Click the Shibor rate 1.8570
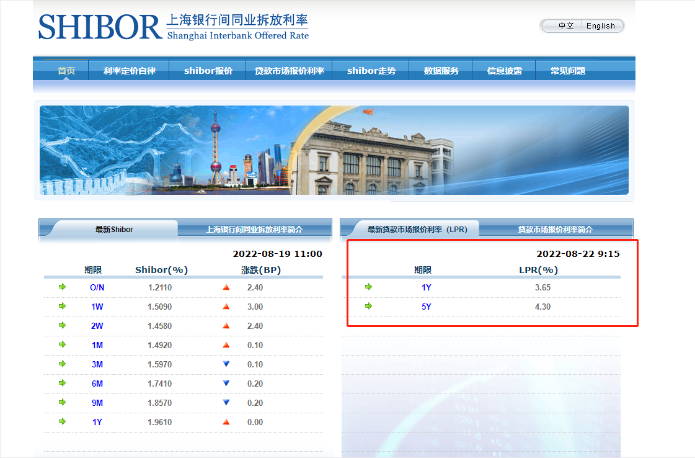This screenshot has height=458, width=695. click(x=160, y=403)
